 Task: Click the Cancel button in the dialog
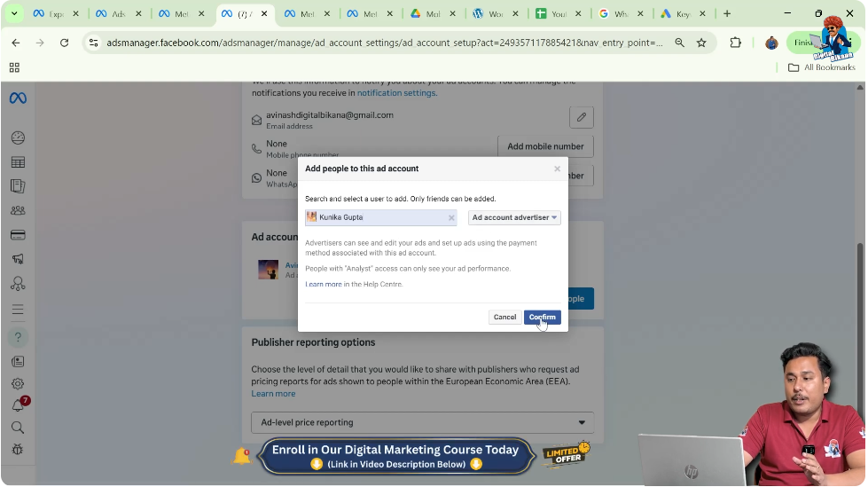tap(504, 317)
